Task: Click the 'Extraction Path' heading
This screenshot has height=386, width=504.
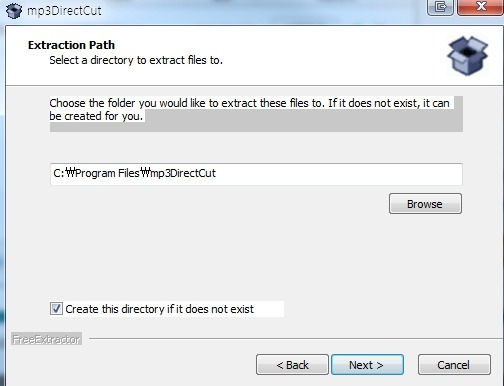Action: pyautogui.click(x=71, y=45)
